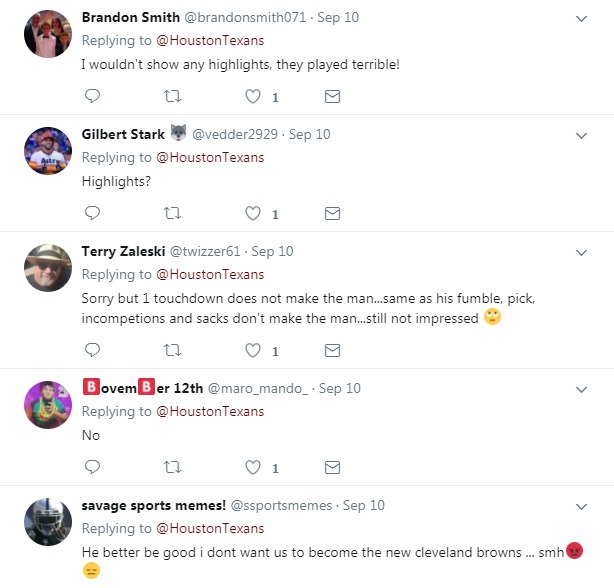Expand the menu chevron on Terry Zaleski's tweet
Image resolution: width=614 pixels, height=588 pixels.
click(582, 252)
